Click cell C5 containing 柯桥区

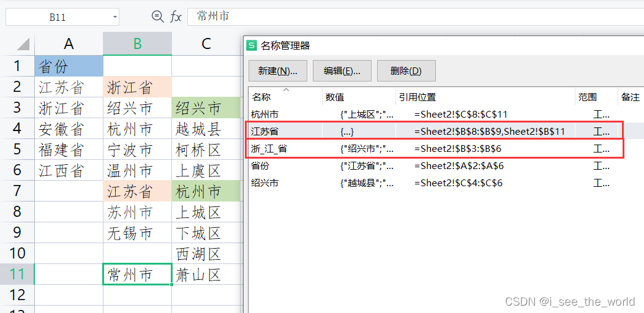click(206, 149)
